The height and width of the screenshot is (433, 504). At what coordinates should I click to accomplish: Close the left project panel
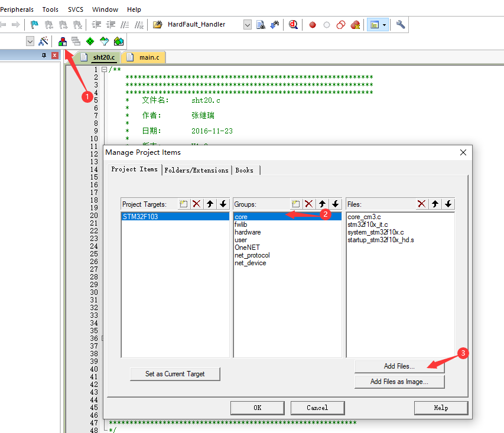[55, 56]
